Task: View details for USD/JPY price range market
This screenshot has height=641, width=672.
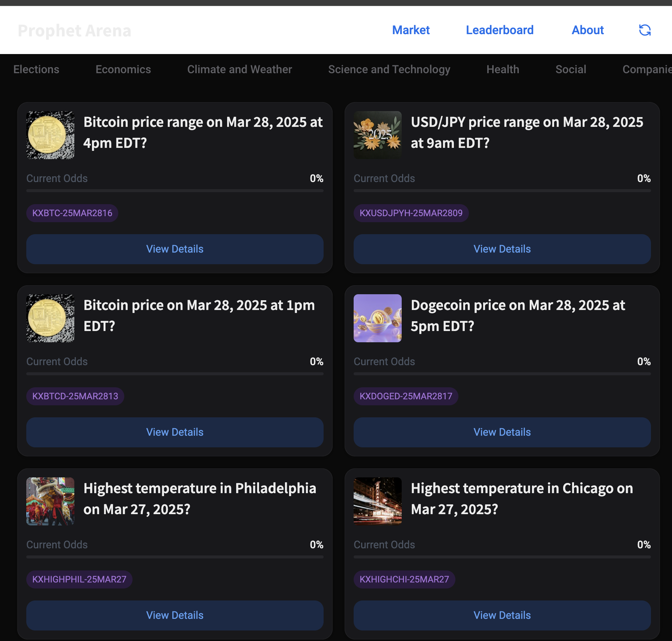Action: click(x=502, y=249)
